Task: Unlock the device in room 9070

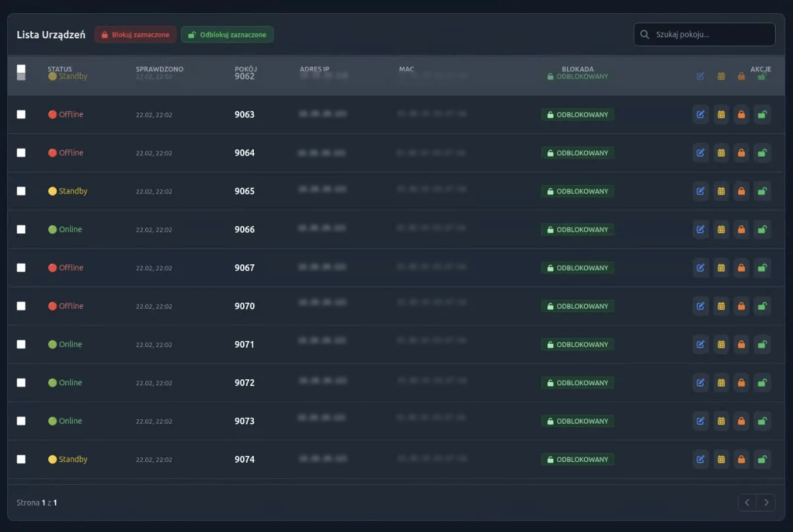Action: (762, 306)
